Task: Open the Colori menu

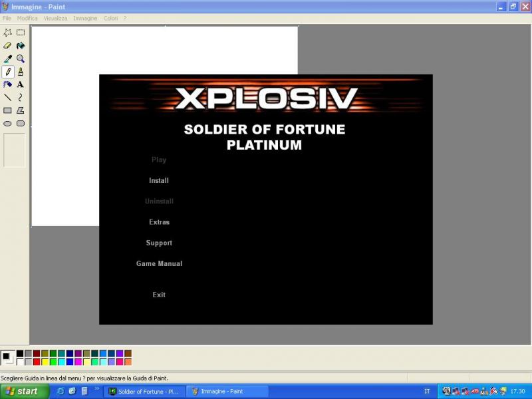Action: [x=110, y=19]
